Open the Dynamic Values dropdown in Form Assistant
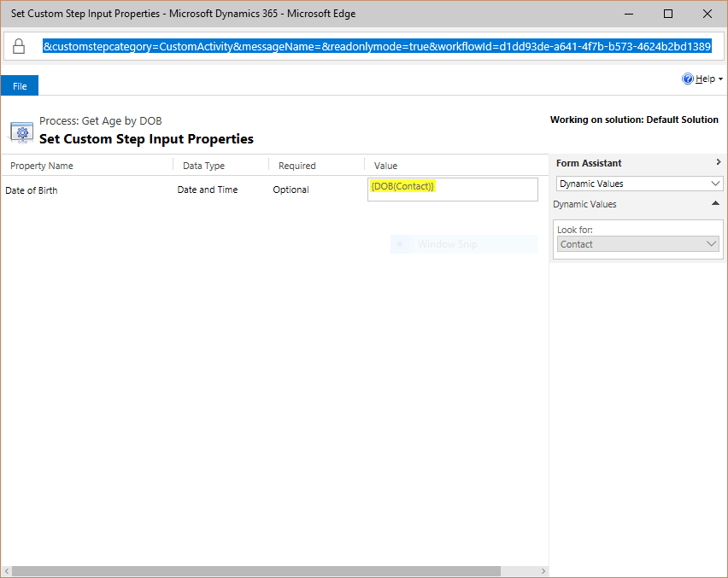Image resolution: width=728 pixels, height=578 pixels. point(639,184)
